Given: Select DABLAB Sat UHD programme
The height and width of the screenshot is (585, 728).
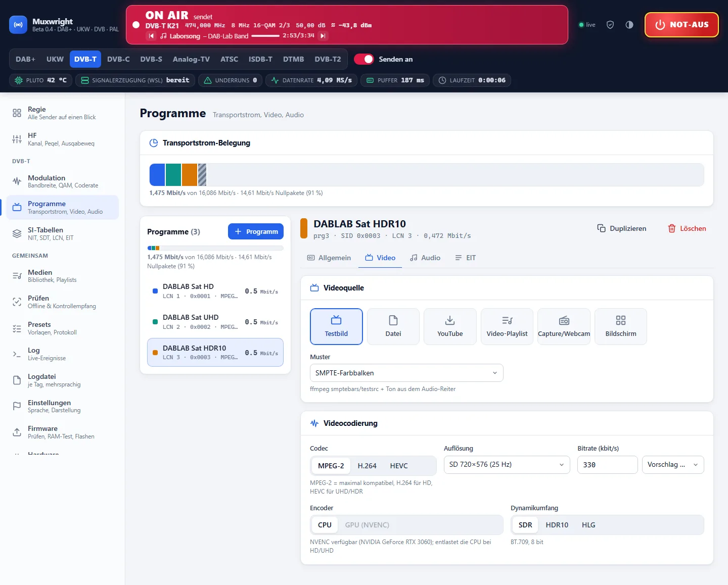Looking at the screenshot, I should tap(215, 322).
